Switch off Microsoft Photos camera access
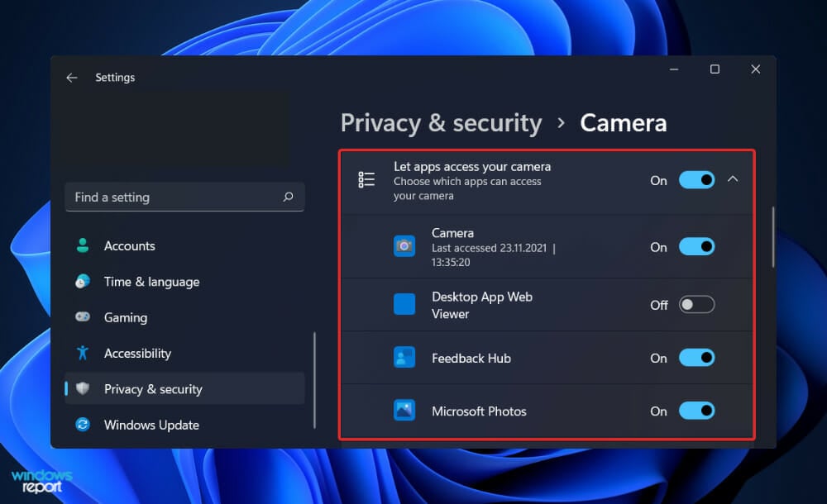 pyautogui.click(x=696, y=411)
